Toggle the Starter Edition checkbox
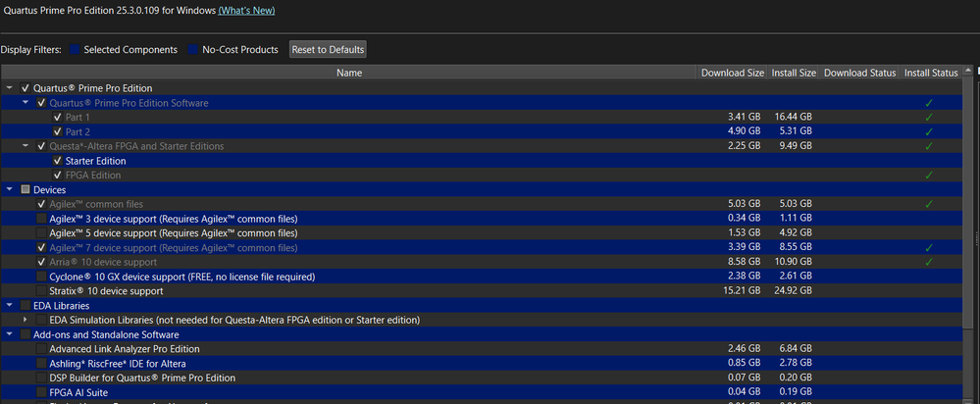The image size is (980, 404). 58,161
